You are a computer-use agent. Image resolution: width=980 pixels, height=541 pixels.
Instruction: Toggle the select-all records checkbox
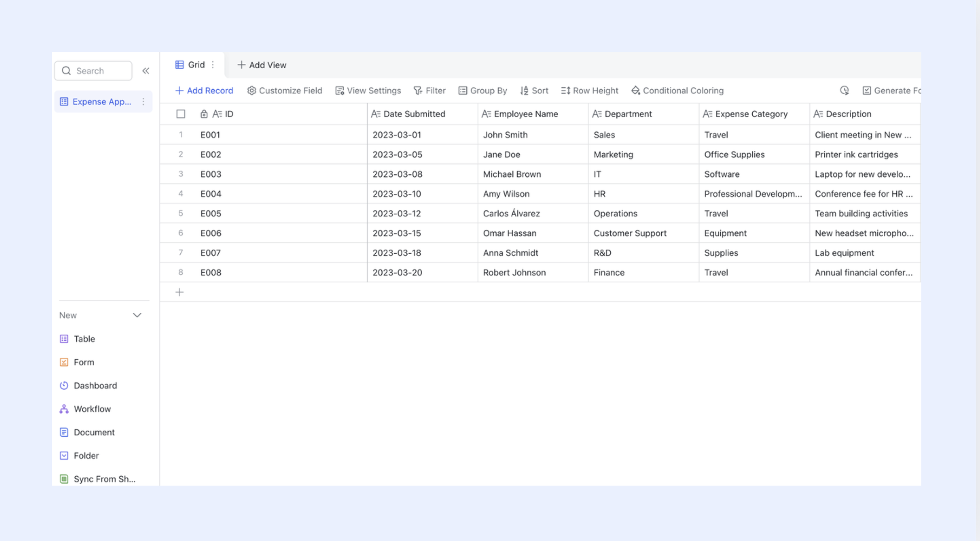click(181, 114)
